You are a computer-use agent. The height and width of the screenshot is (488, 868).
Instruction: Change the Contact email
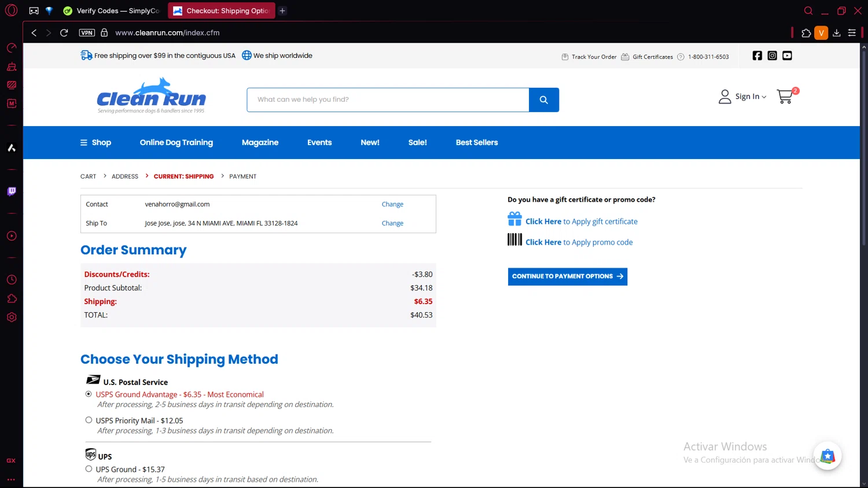click(x=392, y=205)
